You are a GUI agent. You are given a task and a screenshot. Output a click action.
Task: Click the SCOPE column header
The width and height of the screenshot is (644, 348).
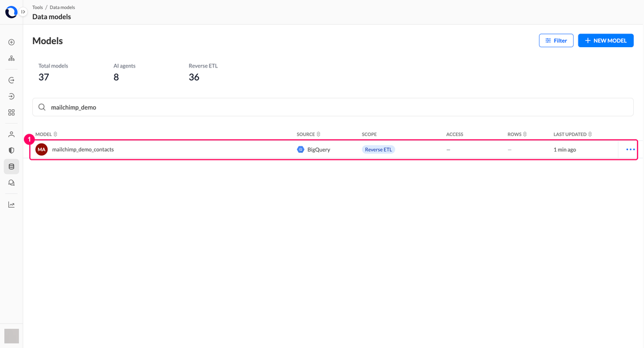[369, 134]
